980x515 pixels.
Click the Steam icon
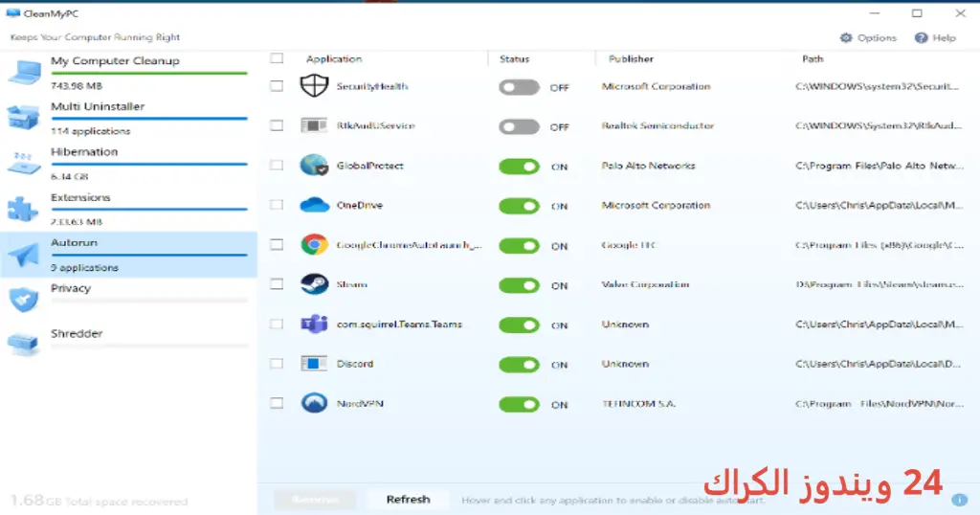pyautogui.click(x=314, y=284)
